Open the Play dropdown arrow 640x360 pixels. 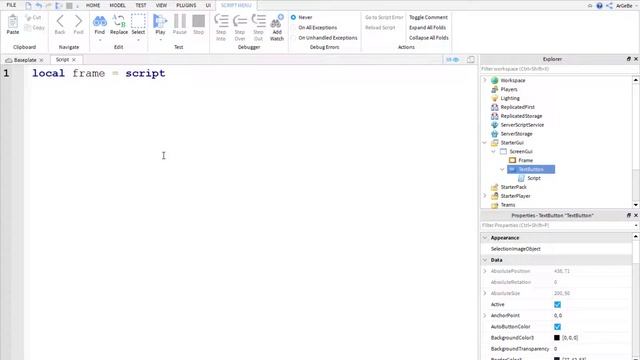click(160, 40)
